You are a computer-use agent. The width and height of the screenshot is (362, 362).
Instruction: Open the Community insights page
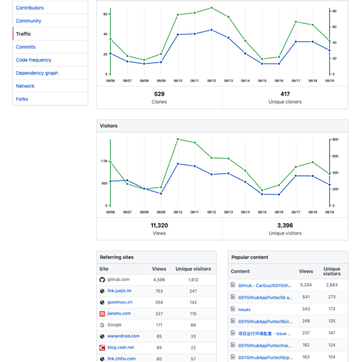(28, 21)
